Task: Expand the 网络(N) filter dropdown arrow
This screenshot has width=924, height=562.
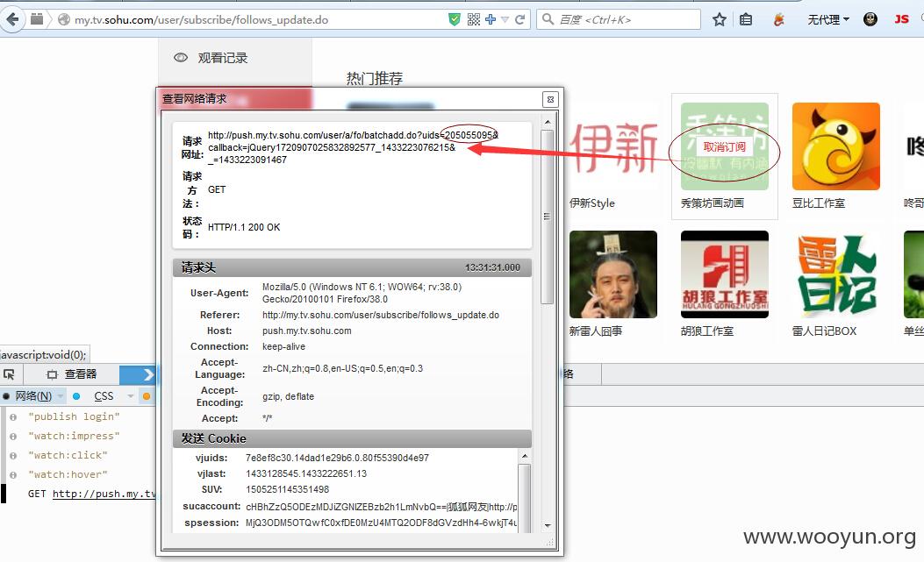Action: [60, 396]
